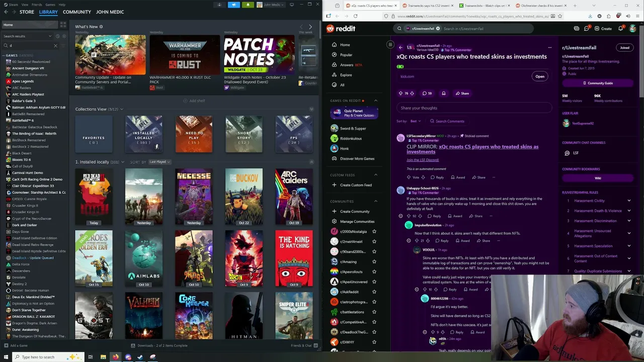
Task: Open Steam announcements megaphone button
Action: click(x=234, y=5)
